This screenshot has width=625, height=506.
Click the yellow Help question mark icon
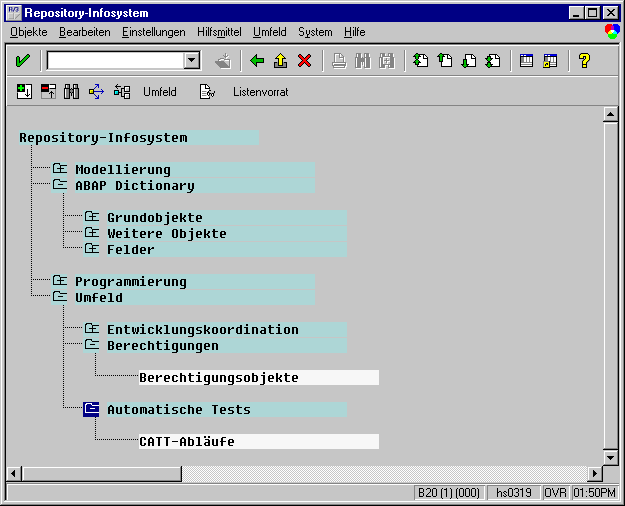click(584, 61)
